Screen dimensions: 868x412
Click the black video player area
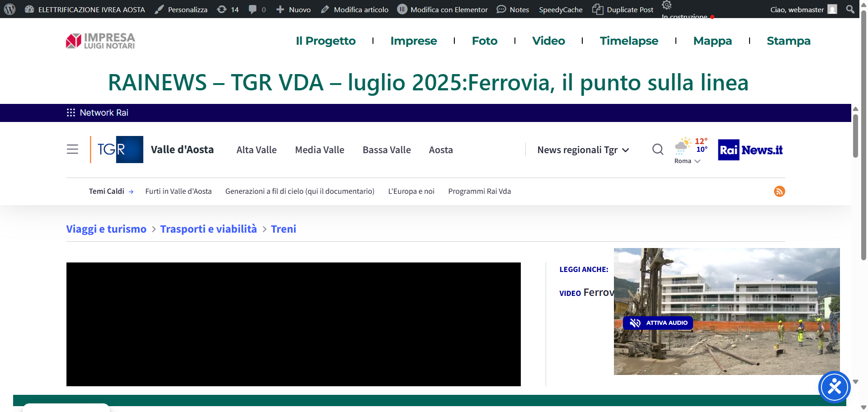click(x=293, y=324)
